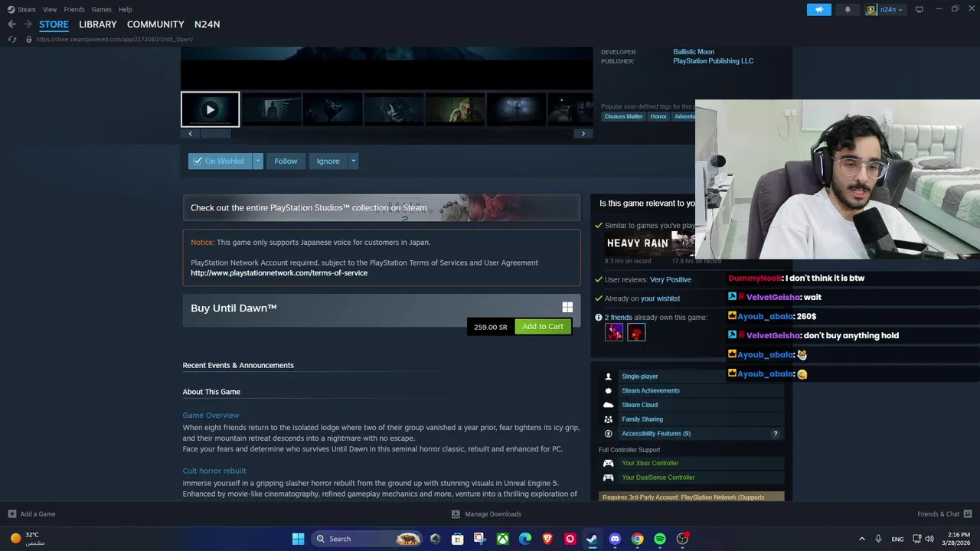Open PlayStation Publishing LLC publisher page

pyautogui.click(x=713, y=61)
